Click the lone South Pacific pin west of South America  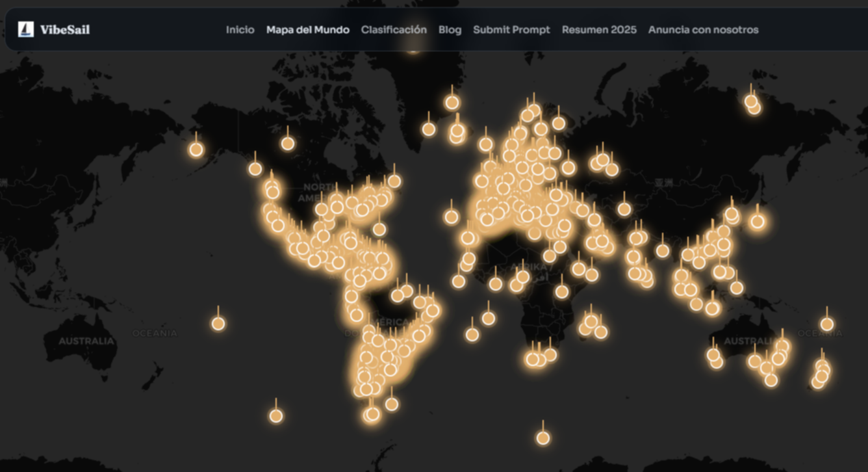pos(218,323)
